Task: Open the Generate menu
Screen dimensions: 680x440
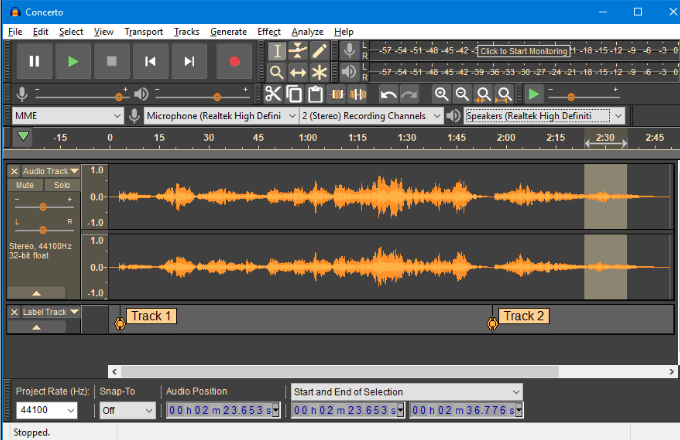Action: coord(228,32)
